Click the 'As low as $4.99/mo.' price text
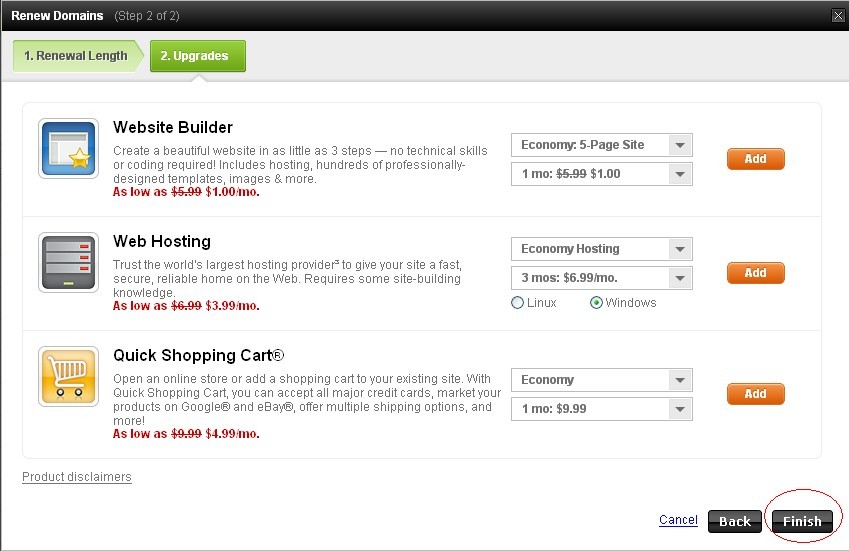This screenshot has height=551, width=849. tap(186, 434)
